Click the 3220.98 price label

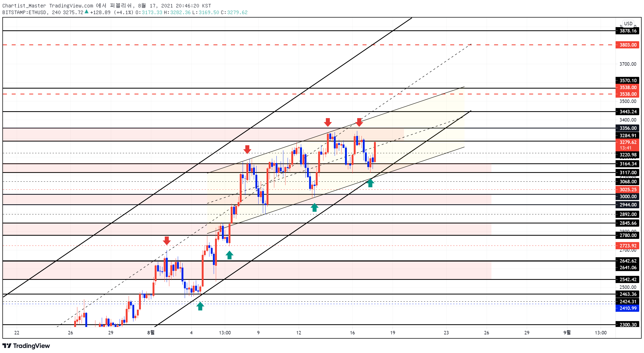628,155
